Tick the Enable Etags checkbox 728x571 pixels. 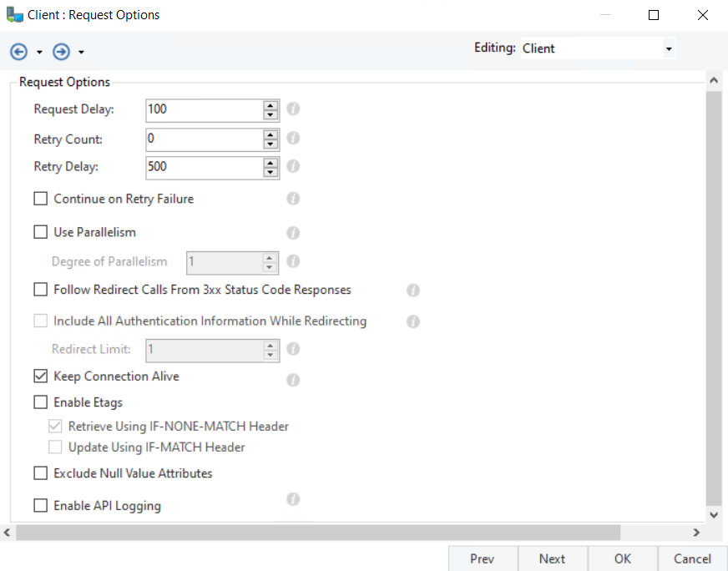(x=41, y=402)
